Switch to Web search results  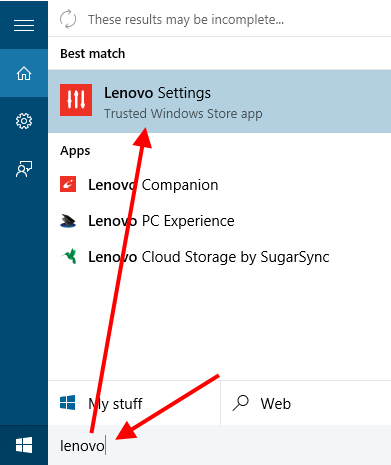click(306, 403)
